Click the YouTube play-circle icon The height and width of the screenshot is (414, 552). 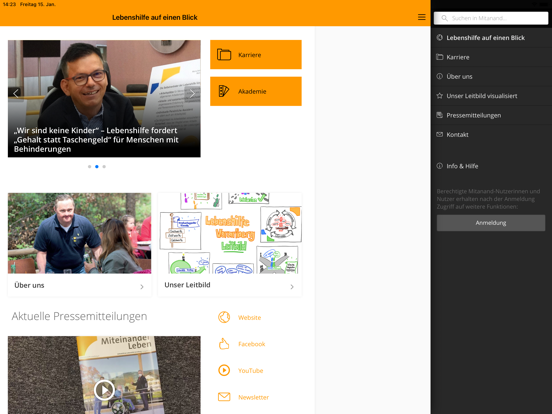[224, 370]
